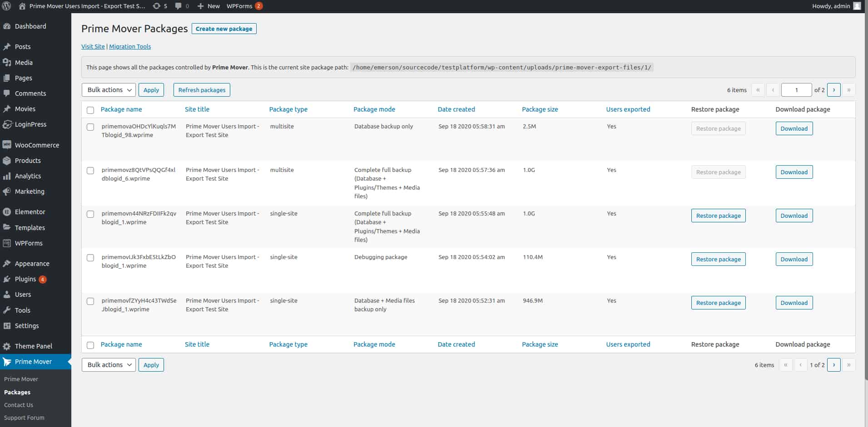Open Howdy, admin account menu
Viewport: 868px width, 427px height.
click(836, 6)
